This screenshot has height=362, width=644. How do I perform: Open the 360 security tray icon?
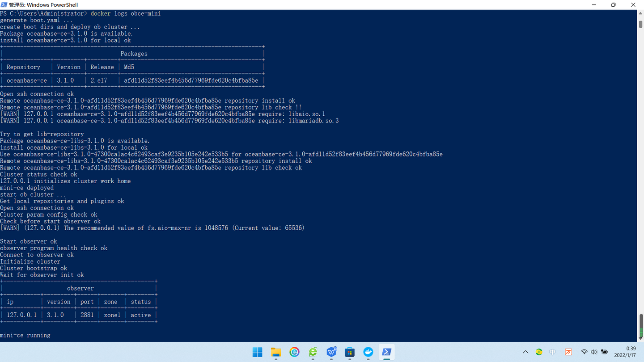point(539,352)
